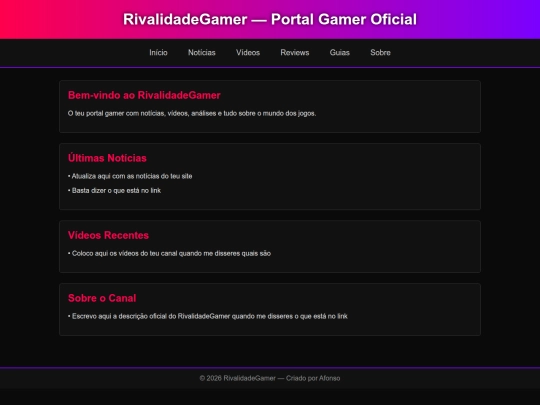This screenshot has width=540, height=405.
Task: Click 'Coloco aqui os vídeos do teu canal' line
Action: [169, 253]
